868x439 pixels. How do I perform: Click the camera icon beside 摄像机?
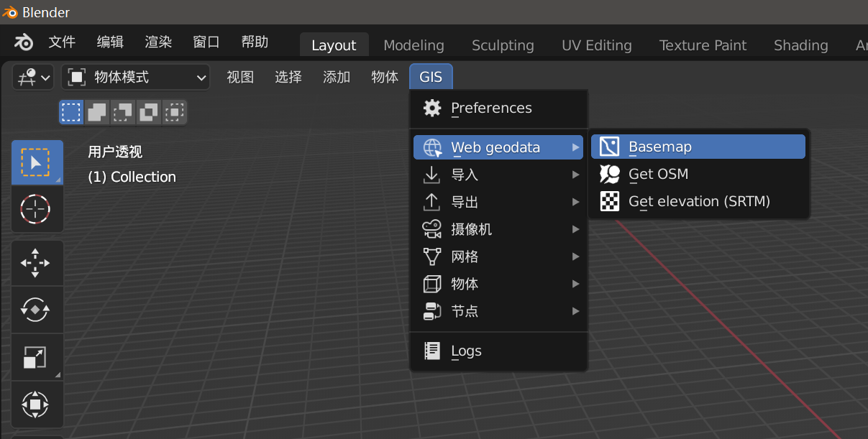[432, 229]
